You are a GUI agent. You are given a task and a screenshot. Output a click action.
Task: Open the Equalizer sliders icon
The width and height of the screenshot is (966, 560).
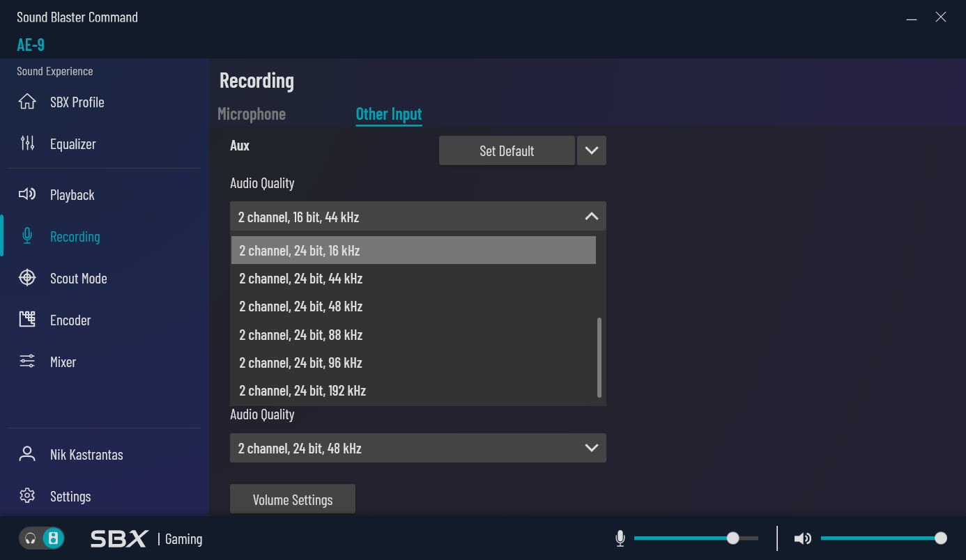click(x=27, y=143)
